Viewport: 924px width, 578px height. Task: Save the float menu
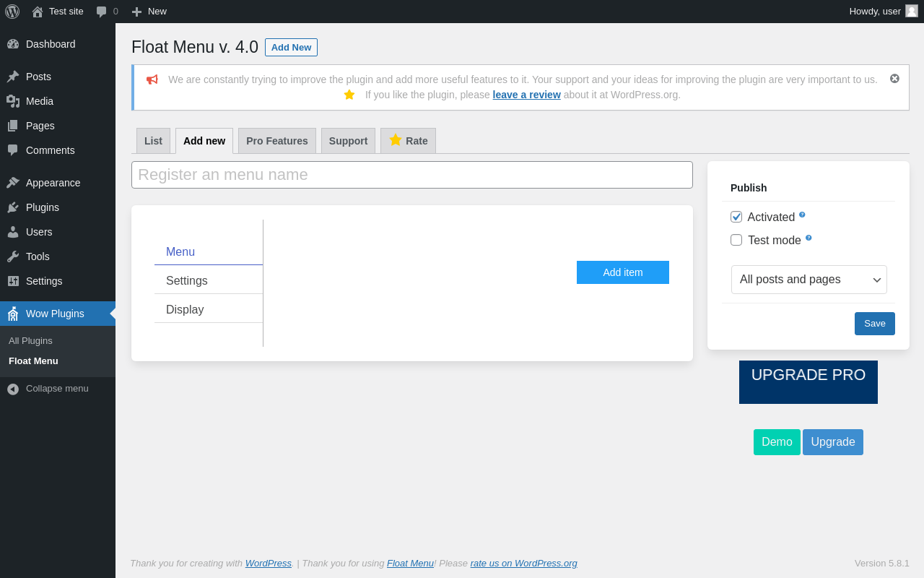coord(875,324)
